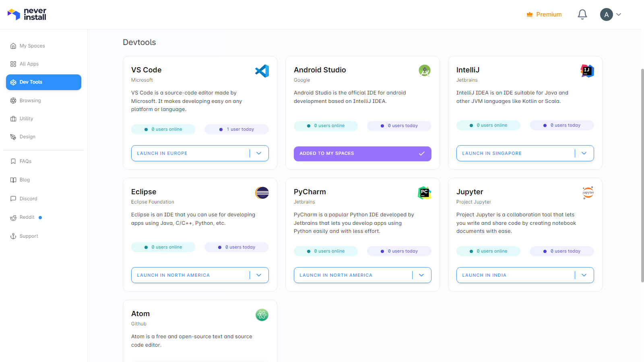Click Added to My Spaces button

(x=363, y=154)
